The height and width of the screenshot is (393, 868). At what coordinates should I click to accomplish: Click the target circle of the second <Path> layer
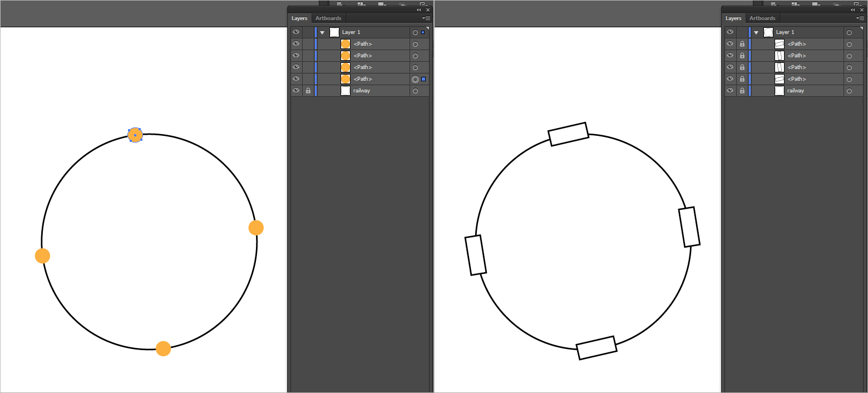point(415,55)
